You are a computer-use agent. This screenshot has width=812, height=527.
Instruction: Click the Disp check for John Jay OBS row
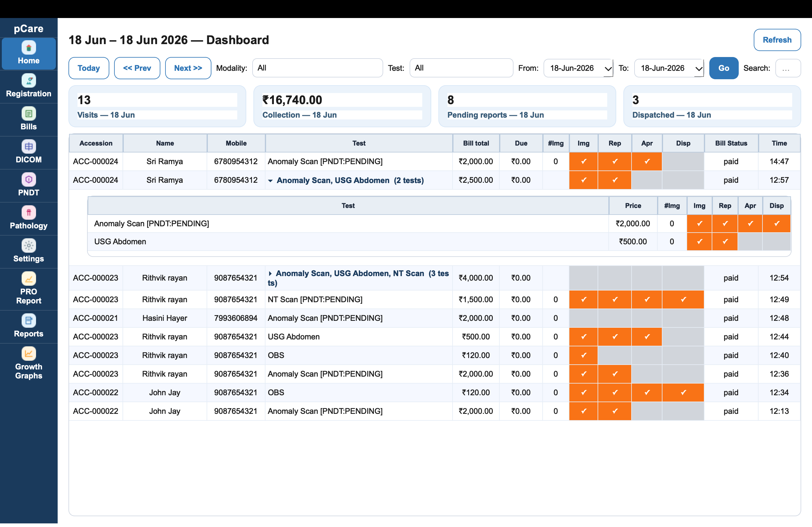click(683, 393)
